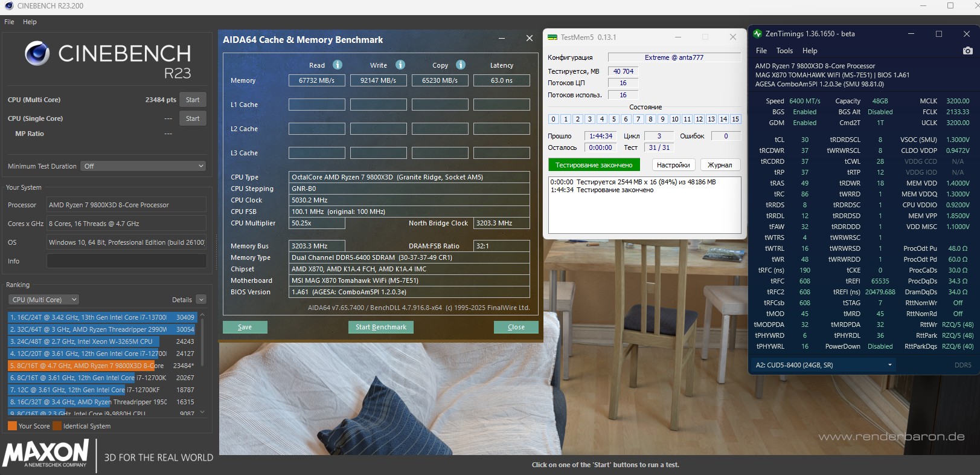This screenshot has width=980, height=475.
Task: Click the Extreme @ anta777 configuration link
Action: point(674,57)
